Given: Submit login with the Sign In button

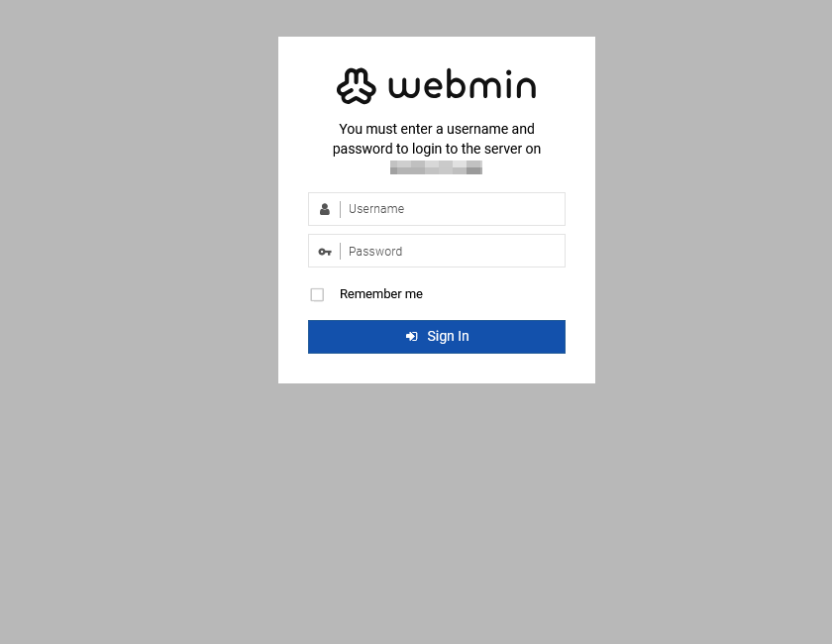Looking at the screenshot, I should (x=437, y=337).
